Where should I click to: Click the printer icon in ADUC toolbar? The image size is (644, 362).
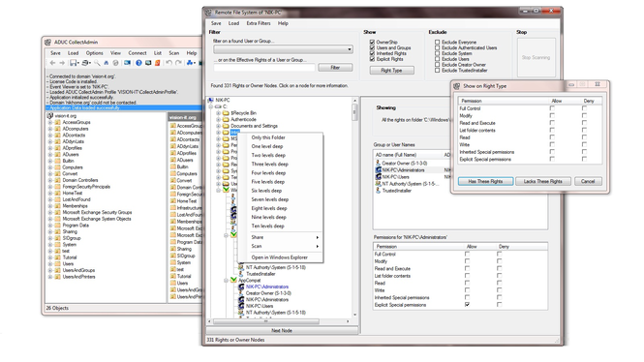tap(85, 63)
